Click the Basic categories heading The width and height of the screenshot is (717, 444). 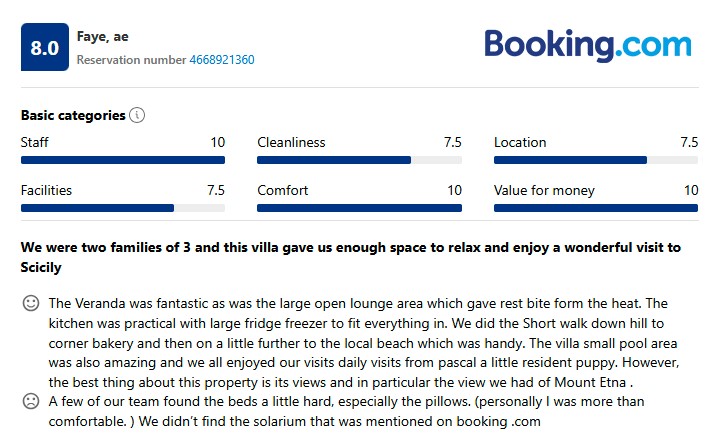[x=73, y=115]
